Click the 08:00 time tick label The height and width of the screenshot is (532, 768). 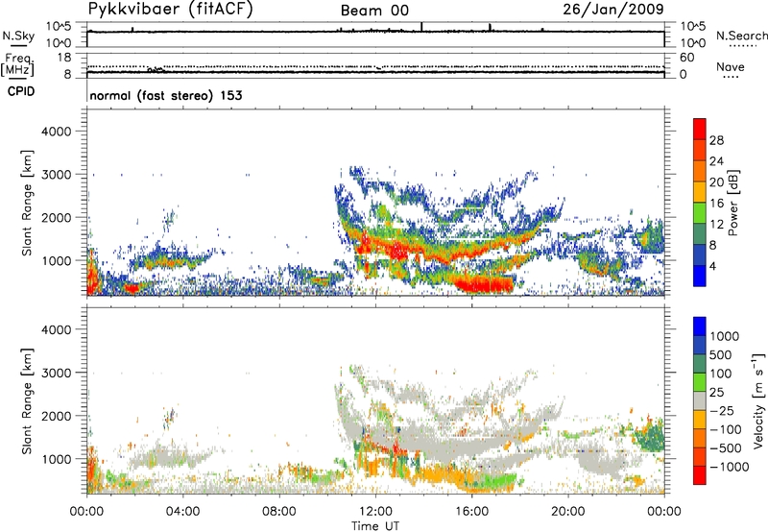coord(279,512)
